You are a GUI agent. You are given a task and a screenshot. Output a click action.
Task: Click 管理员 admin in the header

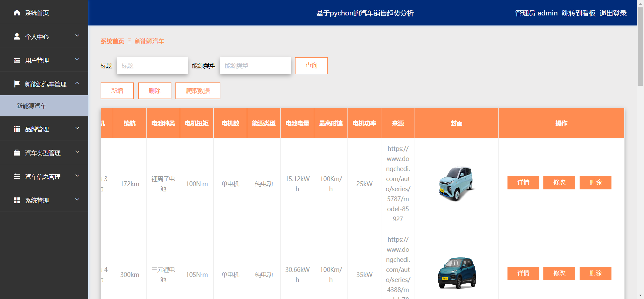[536, 13]
